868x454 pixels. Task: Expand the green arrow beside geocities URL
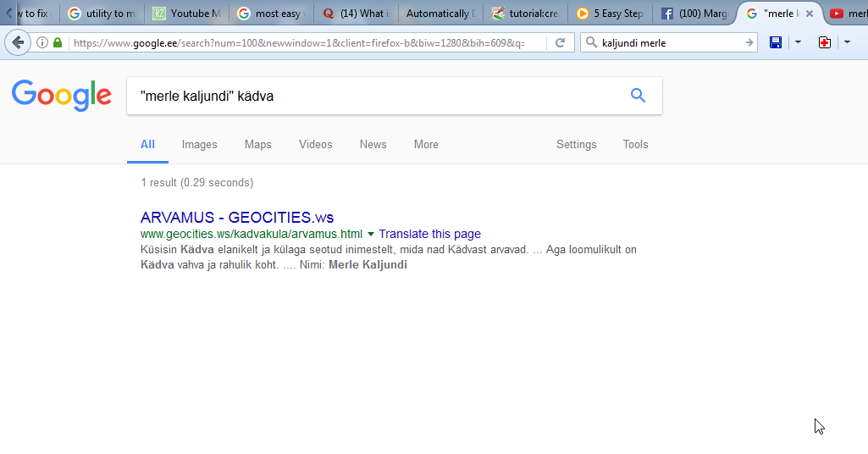pyautogui.click(x=371, y=234)
